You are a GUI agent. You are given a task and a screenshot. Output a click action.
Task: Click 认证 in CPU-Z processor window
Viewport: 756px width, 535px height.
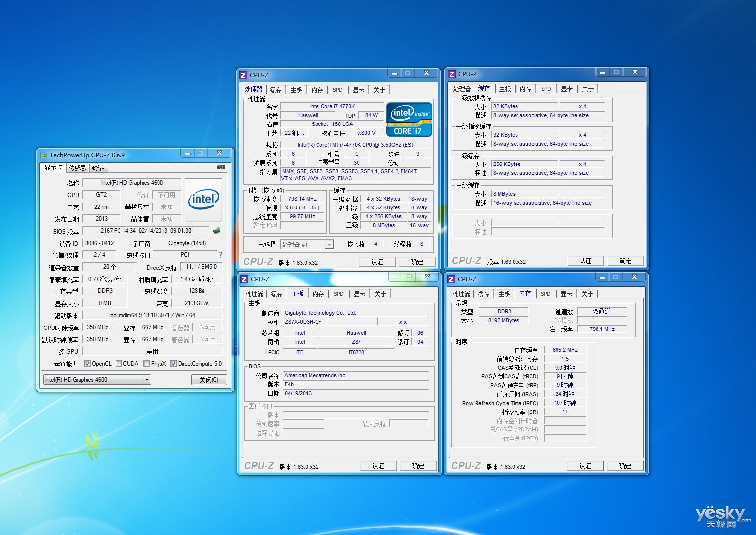(377, 262)
